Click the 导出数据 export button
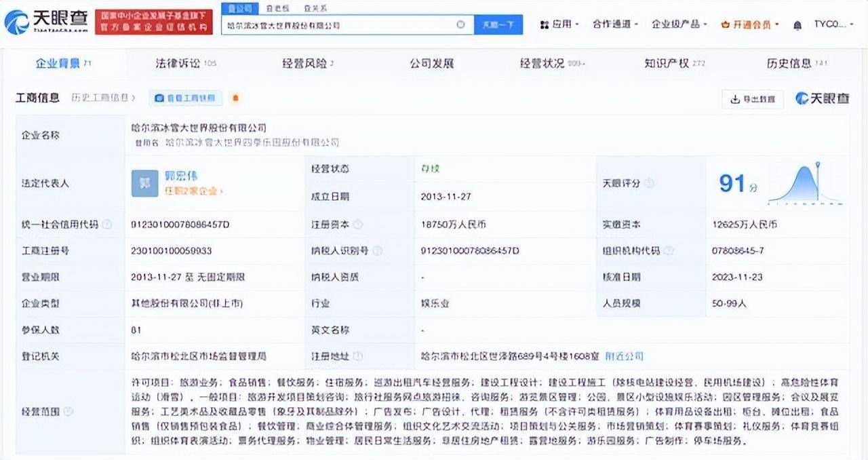Viewport: 868px width, 460px height. click(x=753, y=99)
